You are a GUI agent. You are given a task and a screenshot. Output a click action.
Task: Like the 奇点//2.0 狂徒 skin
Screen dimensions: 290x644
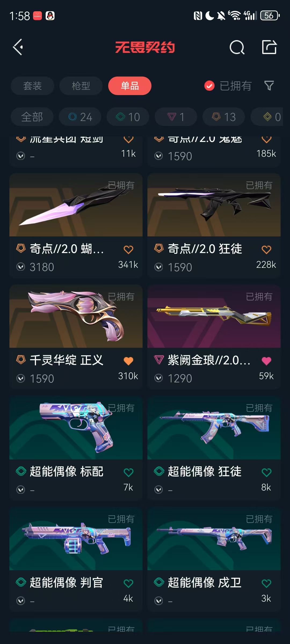pyautogui.click(x=266, y=250)
